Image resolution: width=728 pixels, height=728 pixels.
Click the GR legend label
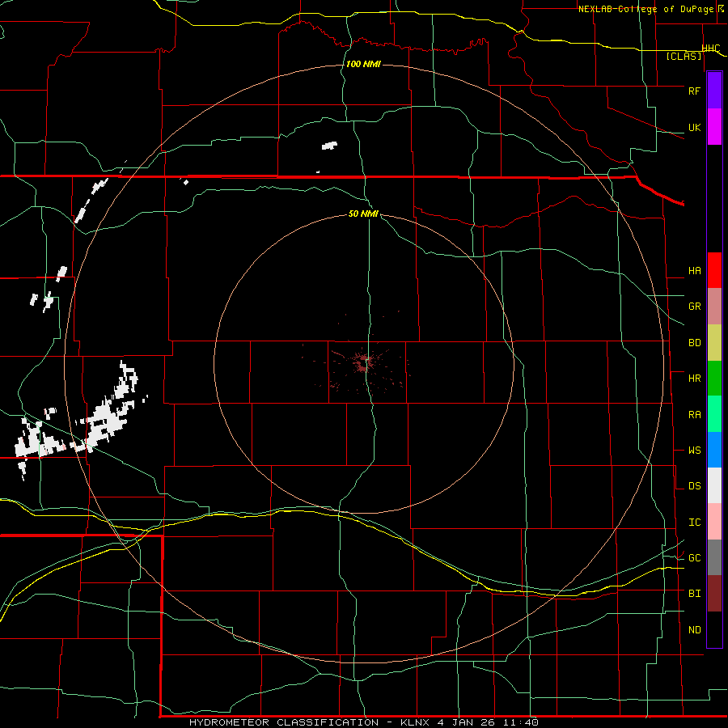point(695,307)
